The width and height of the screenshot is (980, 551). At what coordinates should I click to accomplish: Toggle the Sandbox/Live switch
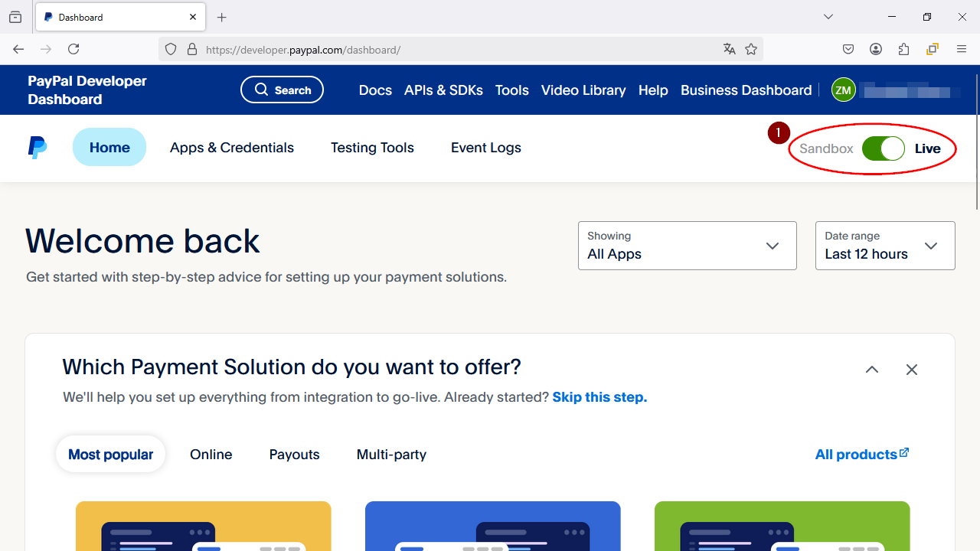tap(883, 148)
